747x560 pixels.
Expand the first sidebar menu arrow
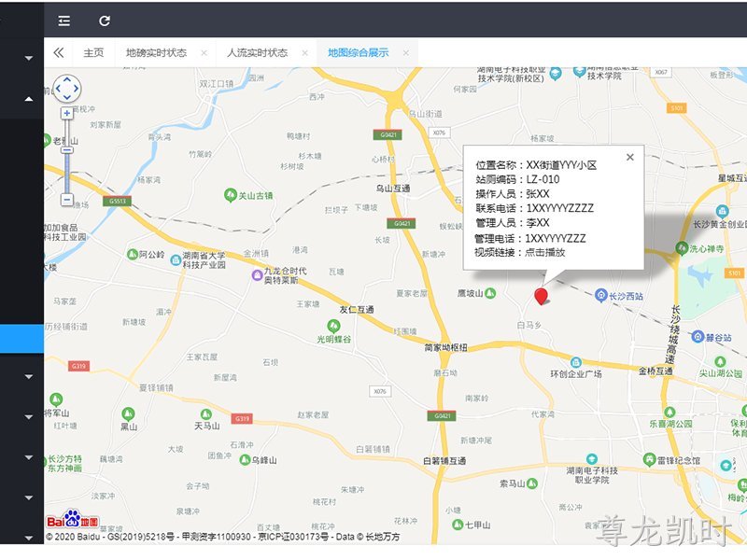coord(29,58)
